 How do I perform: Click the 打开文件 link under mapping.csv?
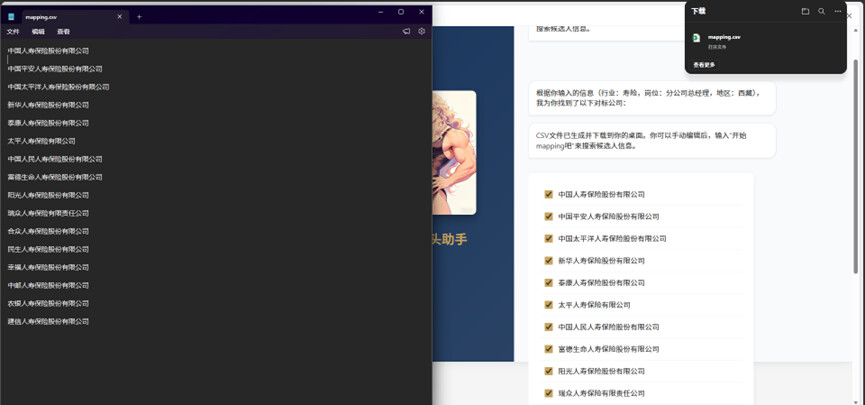coord(716,47)
